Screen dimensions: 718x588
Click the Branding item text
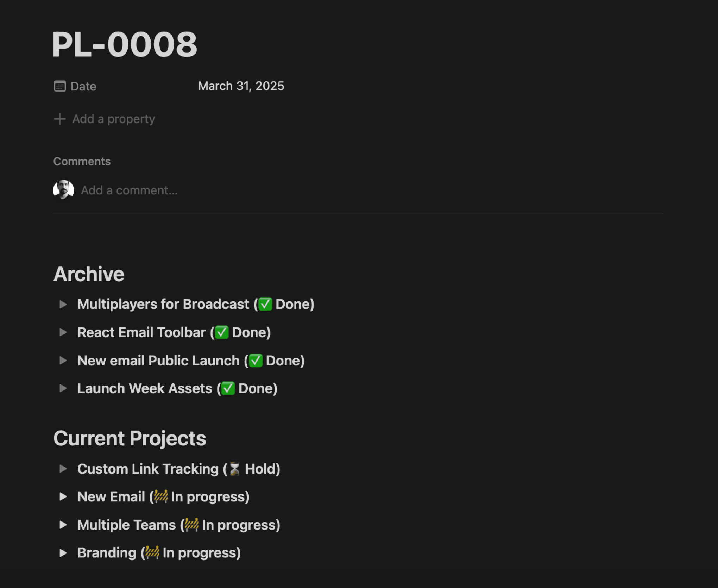pyautogui.click(x=107, y=553)
